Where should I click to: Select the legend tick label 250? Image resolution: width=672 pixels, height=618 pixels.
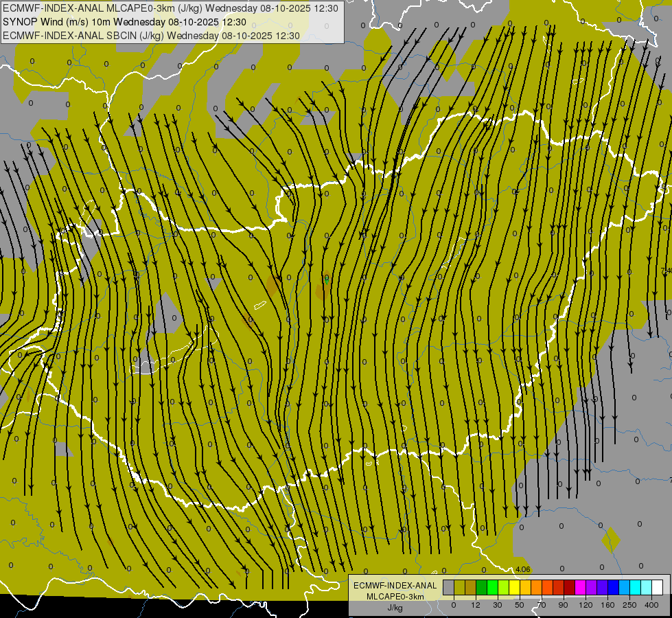[629, 605]
